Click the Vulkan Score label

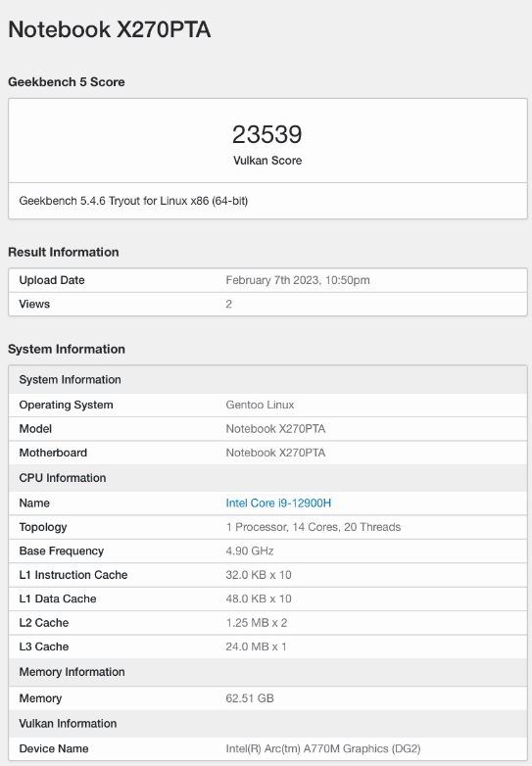[x=267, y=161]
